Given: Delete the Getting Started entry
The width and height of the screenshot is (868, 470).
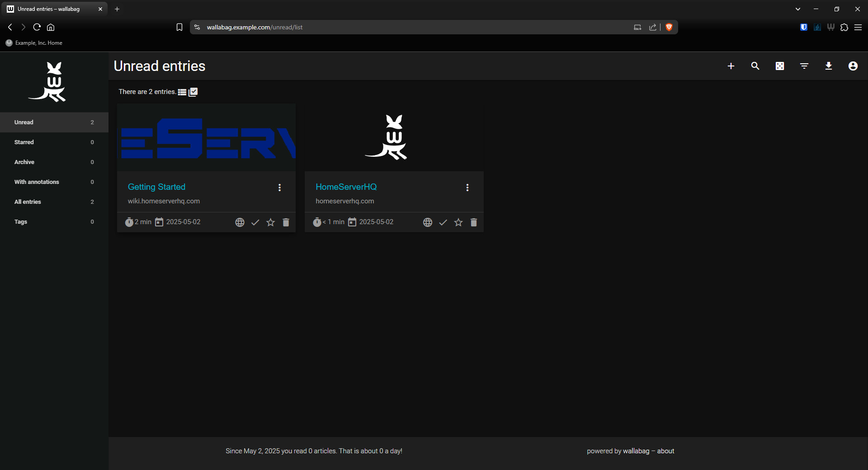Looking at the screenshot, I should pyautogui.click(x=286, y=222).
